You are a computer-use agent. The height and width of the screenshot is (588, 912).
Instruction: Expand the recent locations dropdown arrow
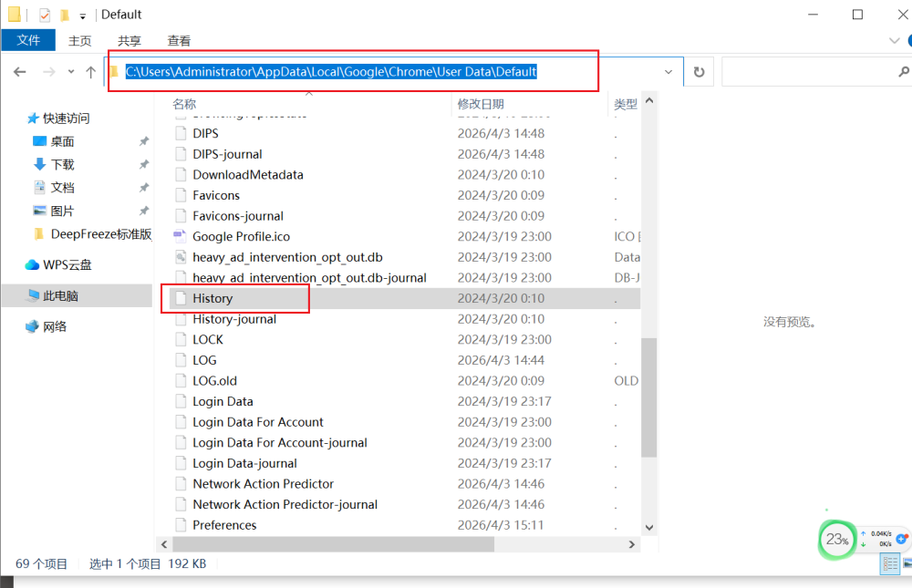click(70, 72)
